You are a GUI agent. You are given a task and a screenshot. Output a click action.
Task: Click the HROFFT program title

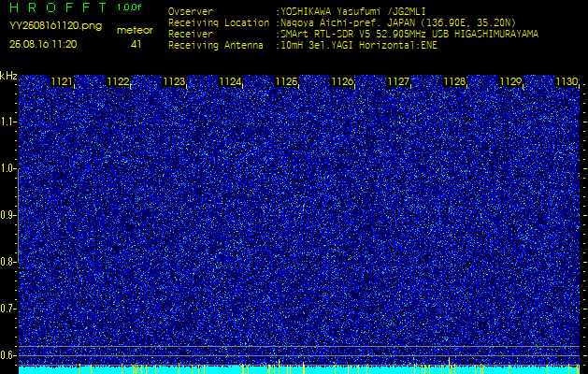click(x=59, y=7)
